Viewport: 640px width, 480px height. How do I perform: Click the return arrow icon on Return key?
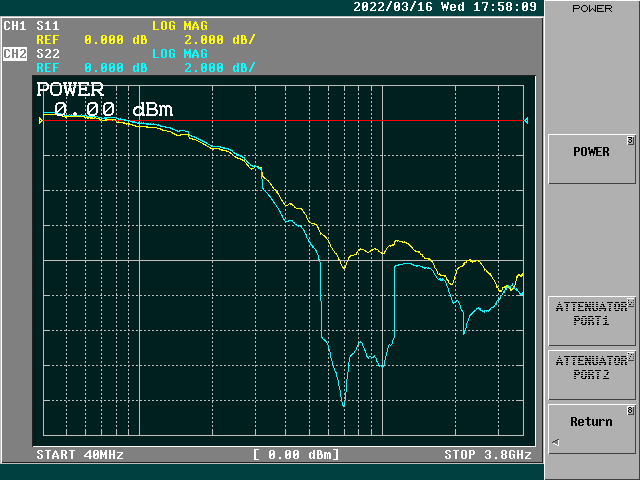coord(556,442)
